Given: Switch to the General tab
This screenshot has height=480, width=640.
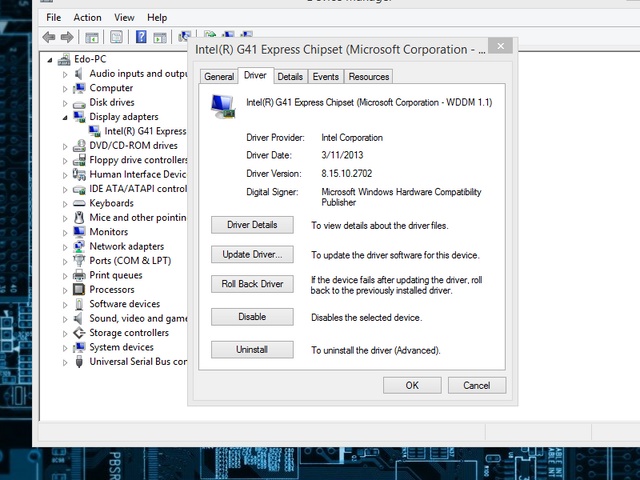Looking at the screenshot, I should click(x=219, y=77).
